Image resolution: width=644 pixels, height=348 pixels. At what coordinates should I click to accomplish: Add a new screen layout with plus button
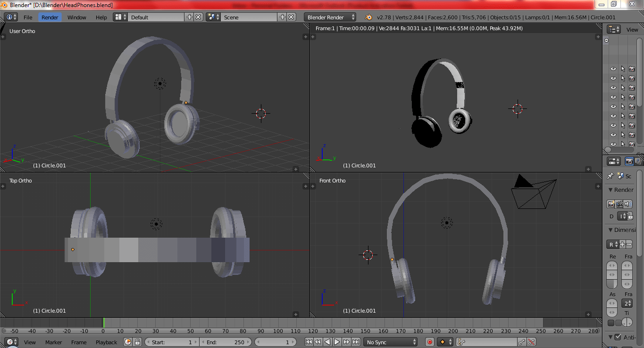pyautogui.click(x=190, y=18)
